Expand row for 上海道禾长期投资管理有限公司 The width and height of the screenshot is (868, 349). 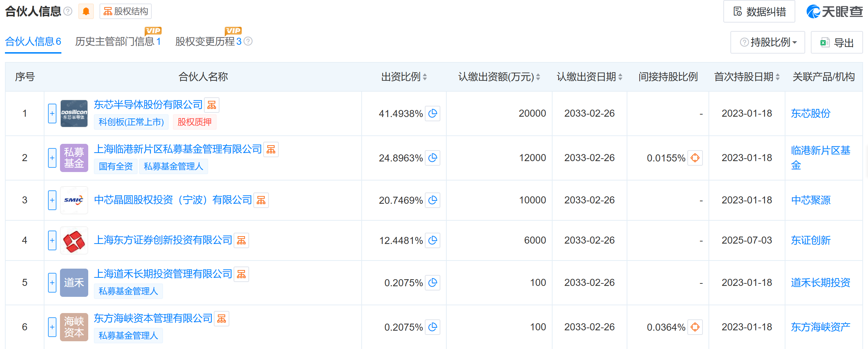[52, 282]
